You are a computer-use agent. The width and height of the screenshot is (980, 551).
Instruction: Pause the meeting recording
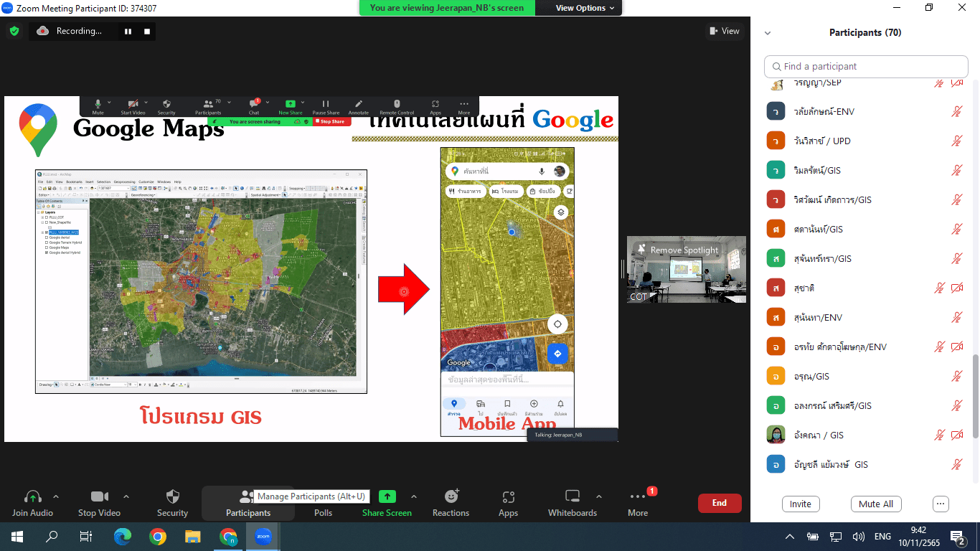tap(128, 31)
